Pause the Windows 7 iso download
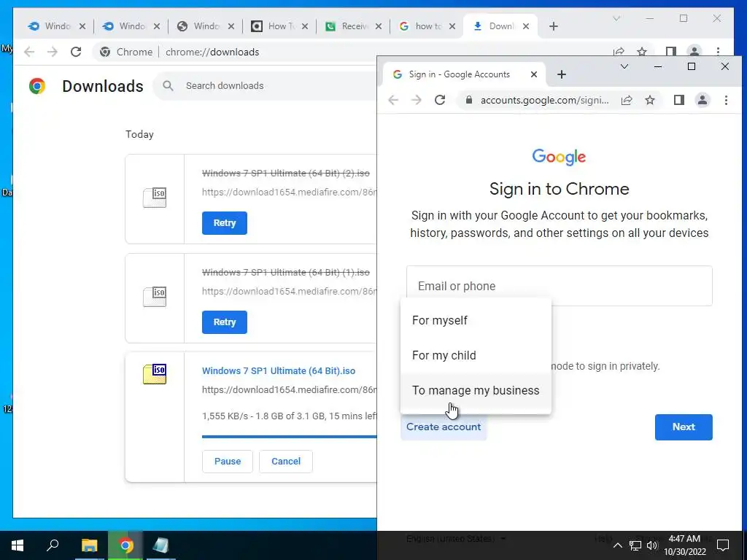The width and height of the screenshot is (747, 560). [228, 462]
